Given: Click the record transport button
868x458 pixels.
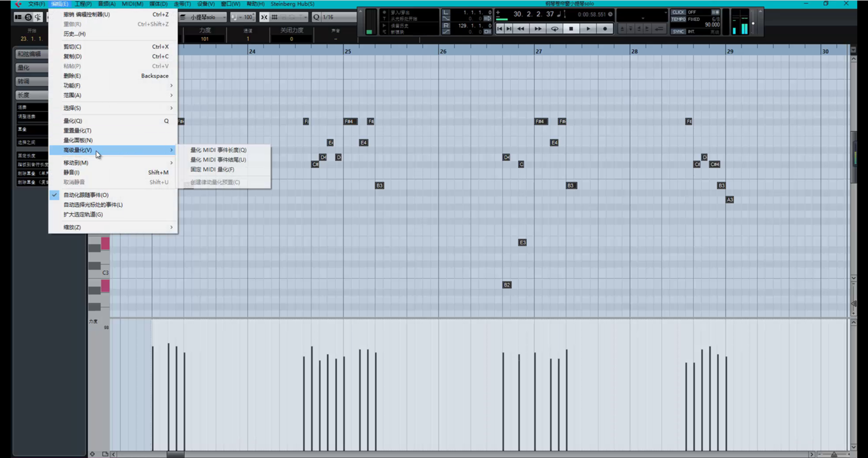Looking at the screenshot, I should coord(605,29).
